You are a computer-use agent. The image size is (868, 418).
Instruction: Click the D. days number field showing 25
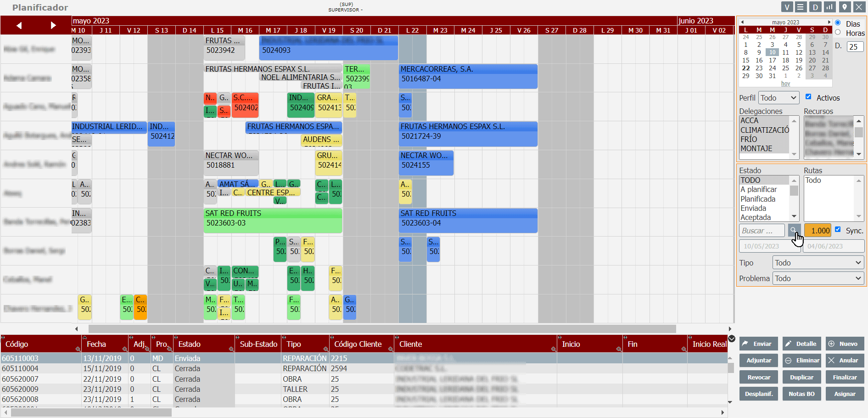855,46
